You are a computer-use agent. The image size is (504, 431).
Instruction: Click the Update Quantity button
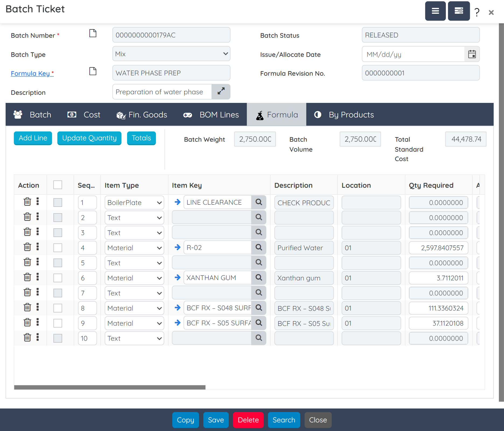(89, 138)
